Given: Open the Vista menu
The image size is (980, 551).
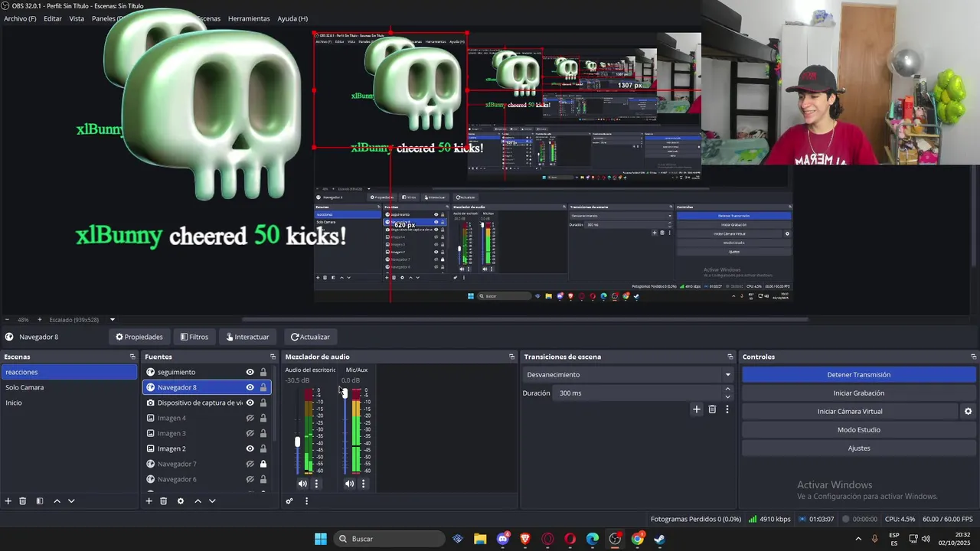Looking at the screenshot, I should point(77,18).
